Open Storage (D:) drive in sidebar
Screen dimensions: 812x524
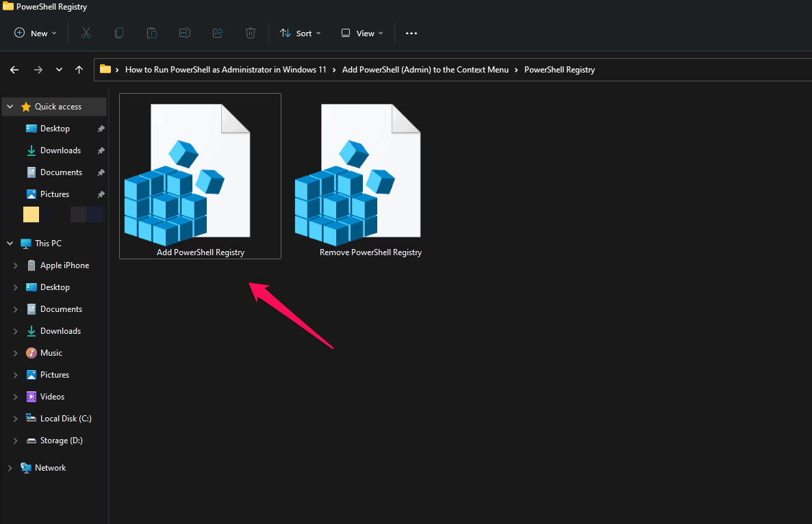pos(61,441)
